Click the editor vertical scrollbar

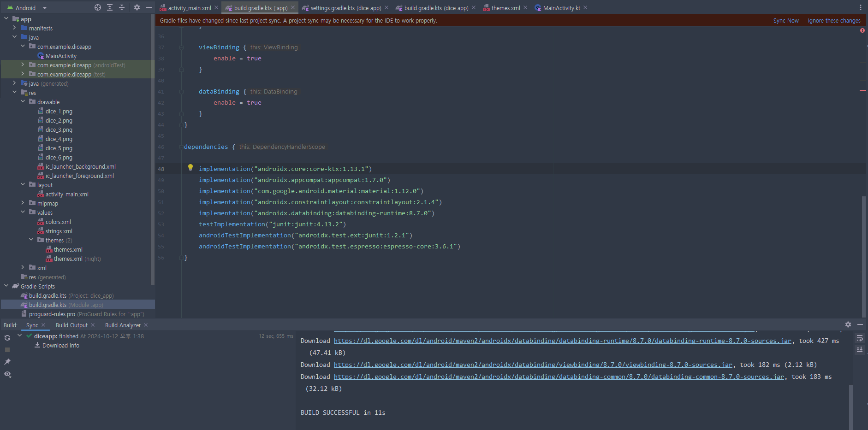coord(863,256)
